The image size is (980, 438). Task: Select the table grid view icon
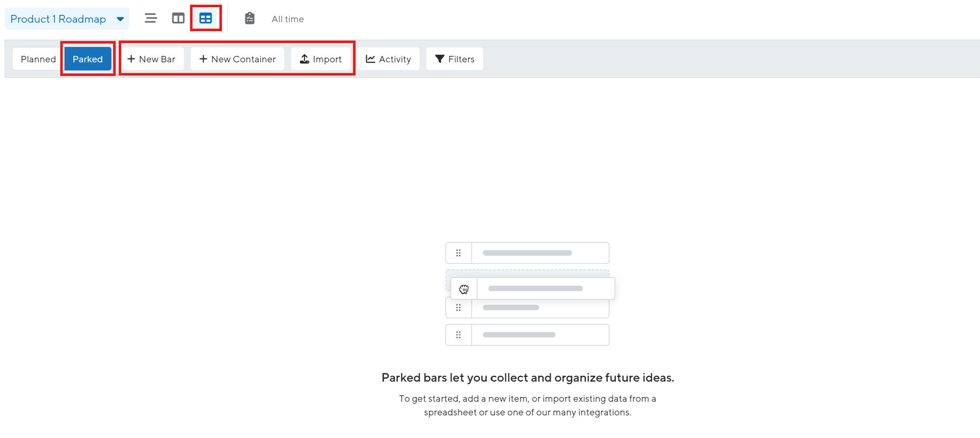click(206, 18)
